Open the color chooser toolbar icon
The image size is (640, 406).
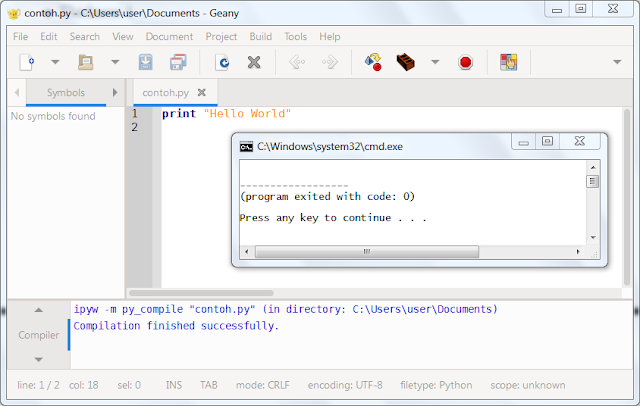[x=509, y=62]
